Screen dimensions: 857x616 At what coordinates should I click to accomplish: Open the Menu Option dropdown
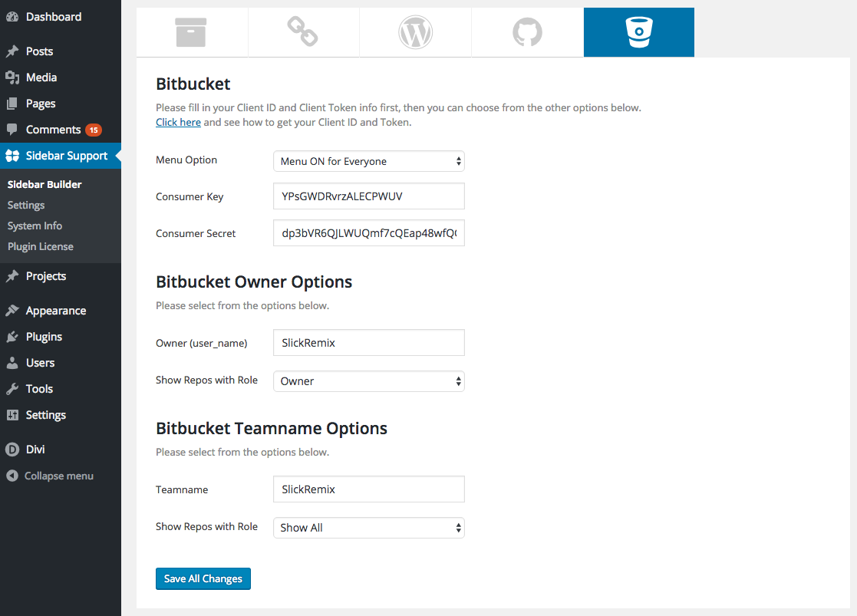(x=369, y=161)
